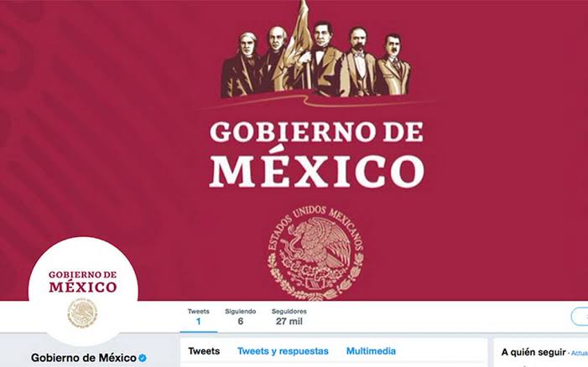Screen dimensions: 588x367
Task: Open the Seguidores 27 mil list
Action: point(289,317)
